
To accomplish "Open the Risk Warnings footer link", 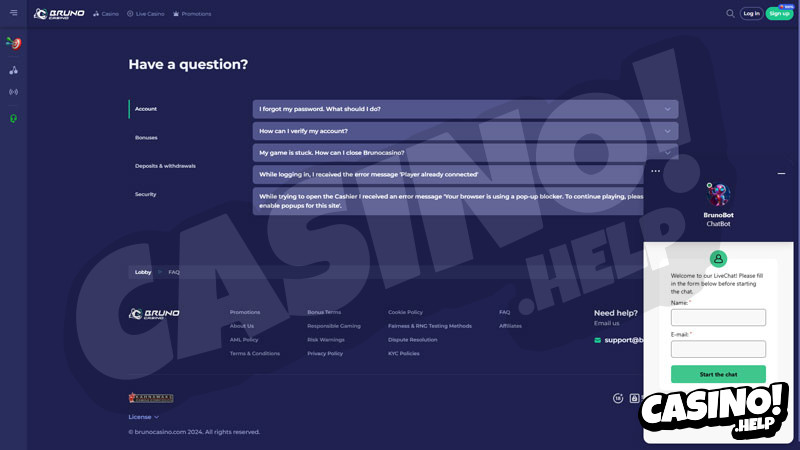I will (326, 340).
